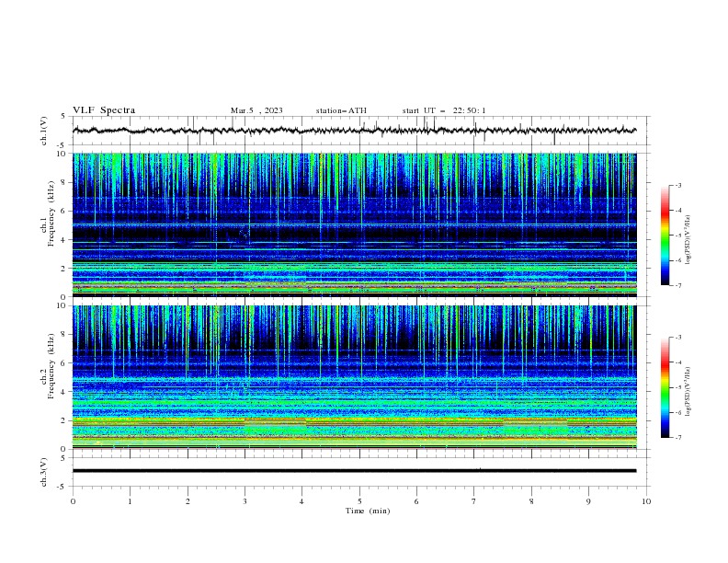Click the 'Time (min)' axis label

coord(368,511)
